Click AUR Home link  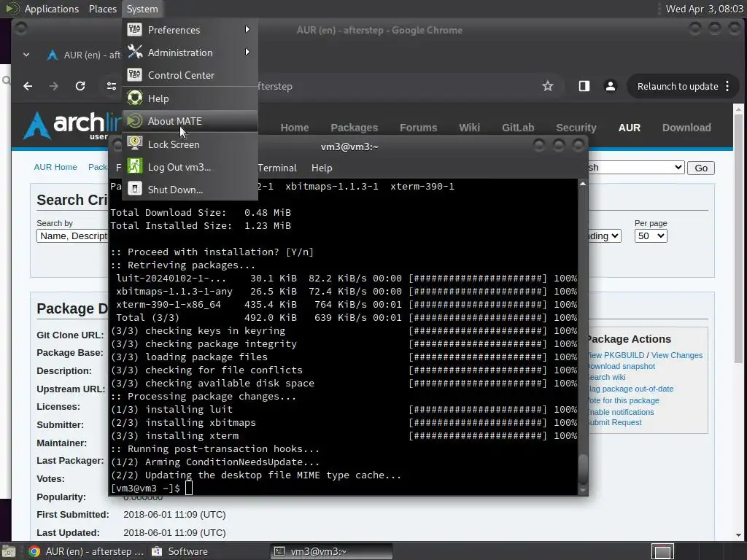click(55, 167)
